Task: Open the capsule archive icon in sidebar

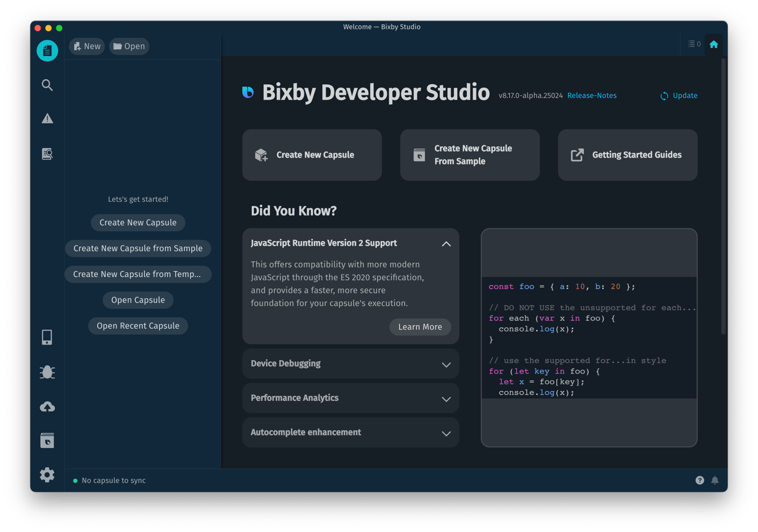Action: (47, 441)
